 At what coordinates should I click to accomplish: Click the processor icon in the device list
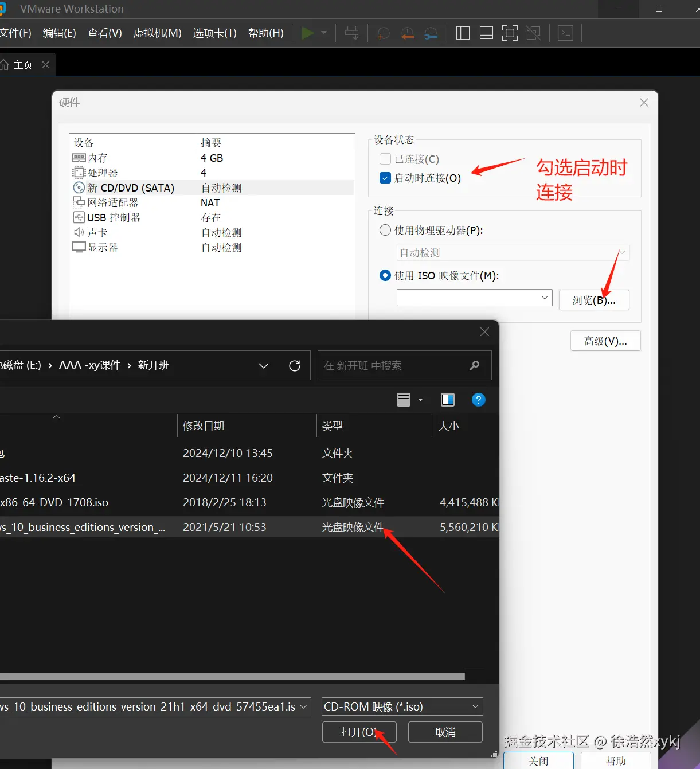[79, 173]
